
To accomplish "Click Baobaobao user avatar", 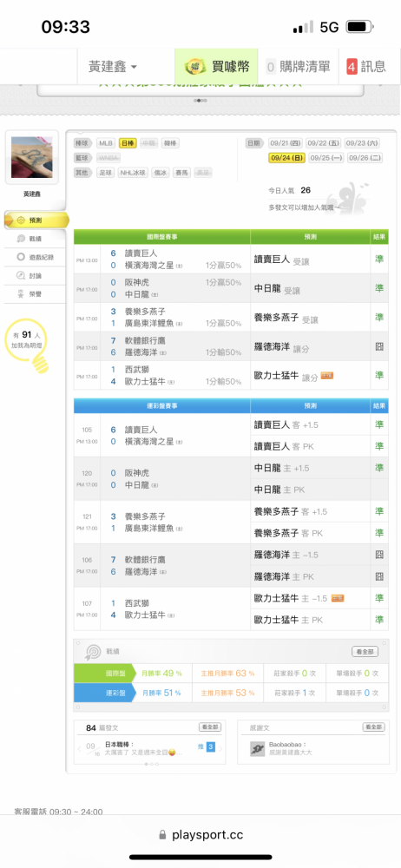I will [257, 750].
